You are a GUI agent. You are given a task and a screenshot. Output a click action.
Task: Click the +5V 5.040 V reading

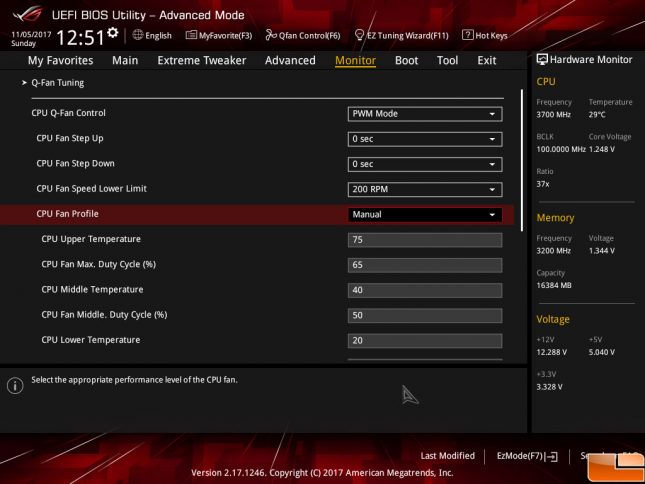tap(601, 352)
